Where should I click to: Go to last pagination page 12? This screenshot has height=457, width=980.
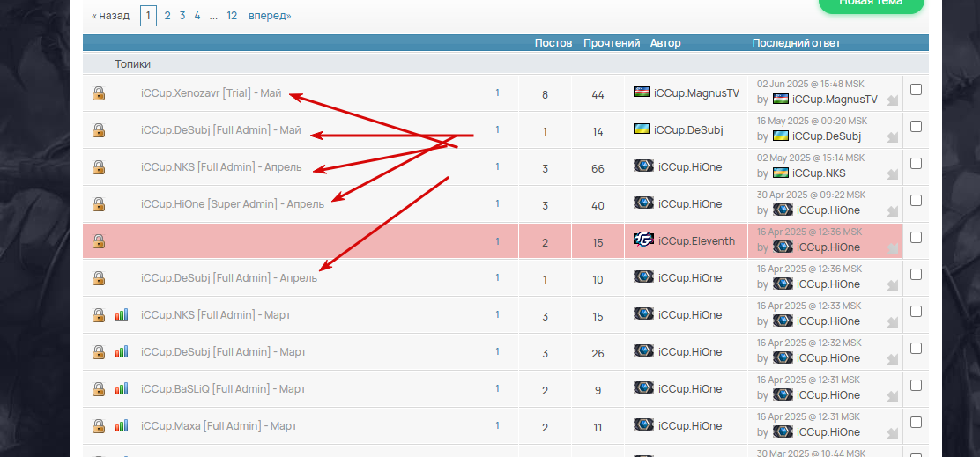click(232, 16)
